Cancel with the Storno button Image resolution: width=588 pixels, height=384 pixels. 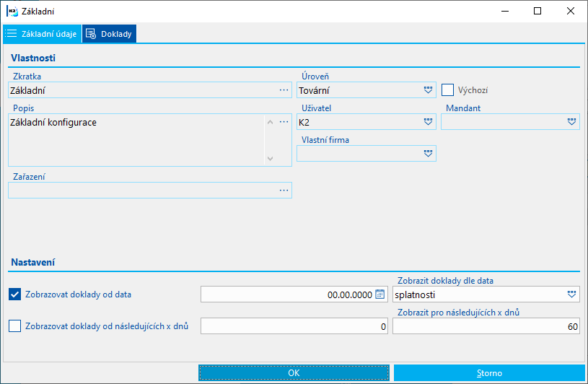(489, 372)
